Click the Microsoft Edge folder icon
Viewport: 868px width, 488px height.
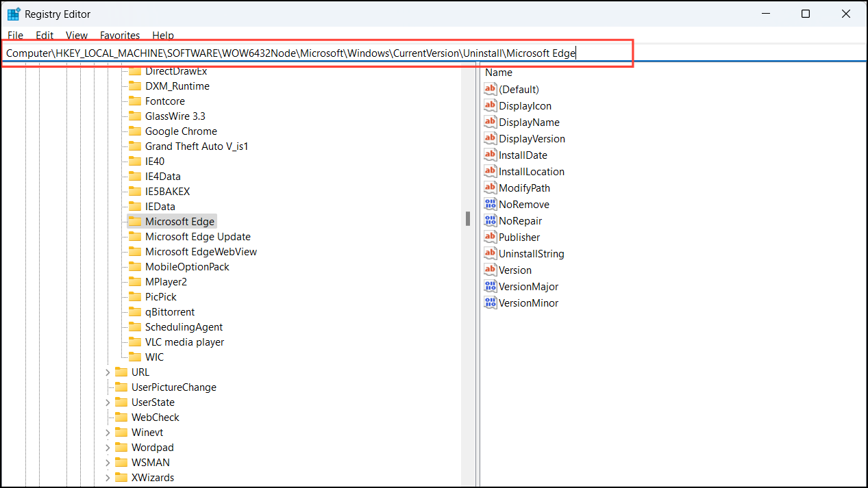pos(134,221)
